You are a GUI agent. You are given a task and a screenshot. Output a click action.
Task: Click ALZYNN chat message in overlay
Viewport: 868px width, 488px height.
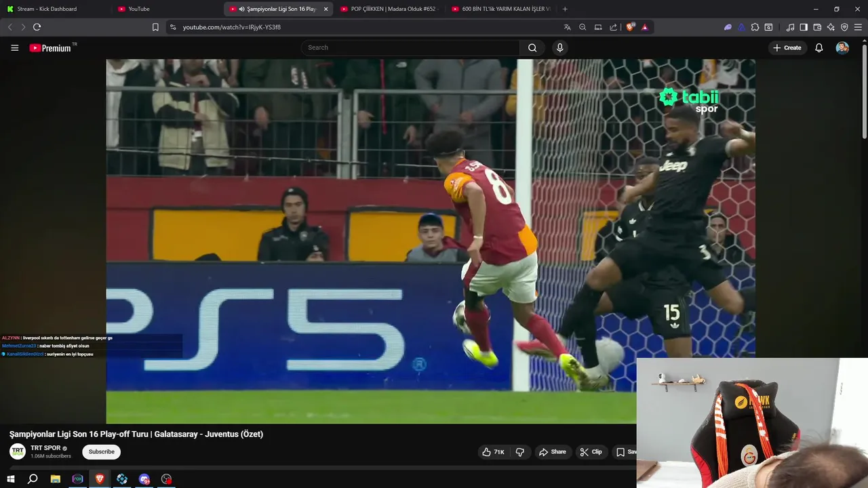point(58,338)
